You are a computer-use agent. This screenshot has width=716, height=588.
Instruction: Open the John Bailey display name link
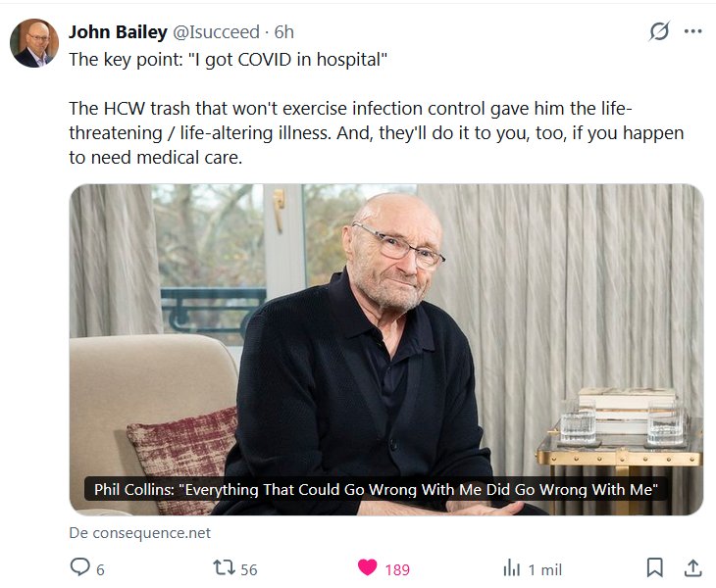pyautogui.click(x=118, y=32)
